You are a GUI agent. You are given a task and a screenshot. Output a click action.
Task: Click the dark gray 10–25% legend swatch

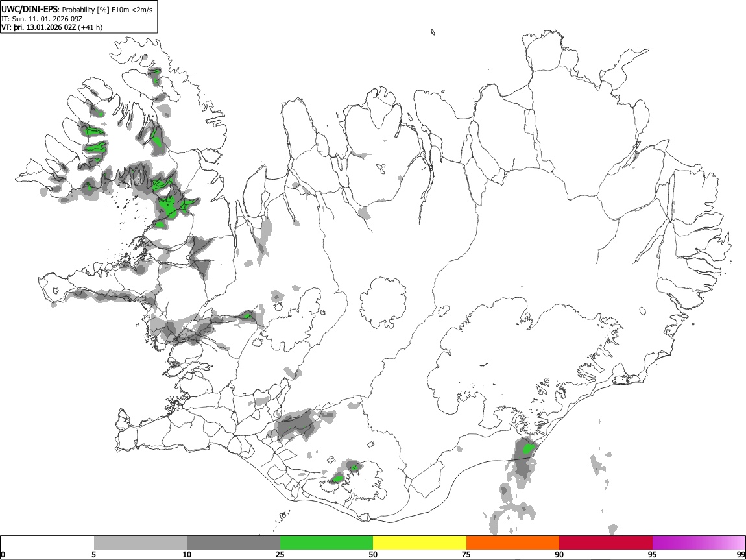[234, 543]
